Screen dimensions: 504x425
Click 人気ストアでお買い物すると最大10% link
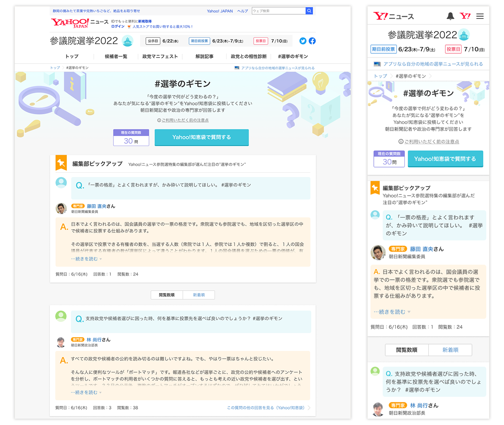pyautogui.click(x=163, y=27)
